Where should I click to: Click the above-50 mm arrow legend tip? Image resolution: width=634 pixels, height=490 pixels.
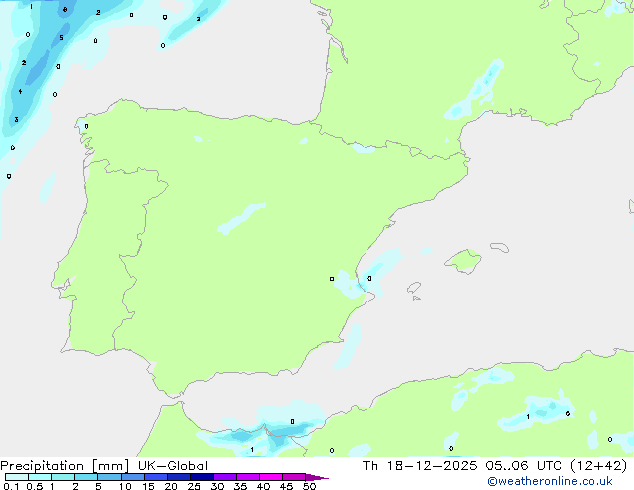click(317, 477)
